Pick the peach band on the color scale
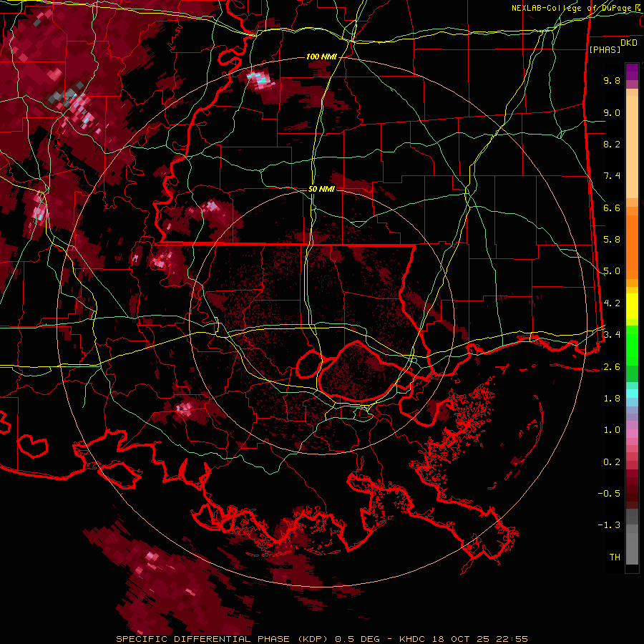The image size is (644, 644). [x=632, y=148]
